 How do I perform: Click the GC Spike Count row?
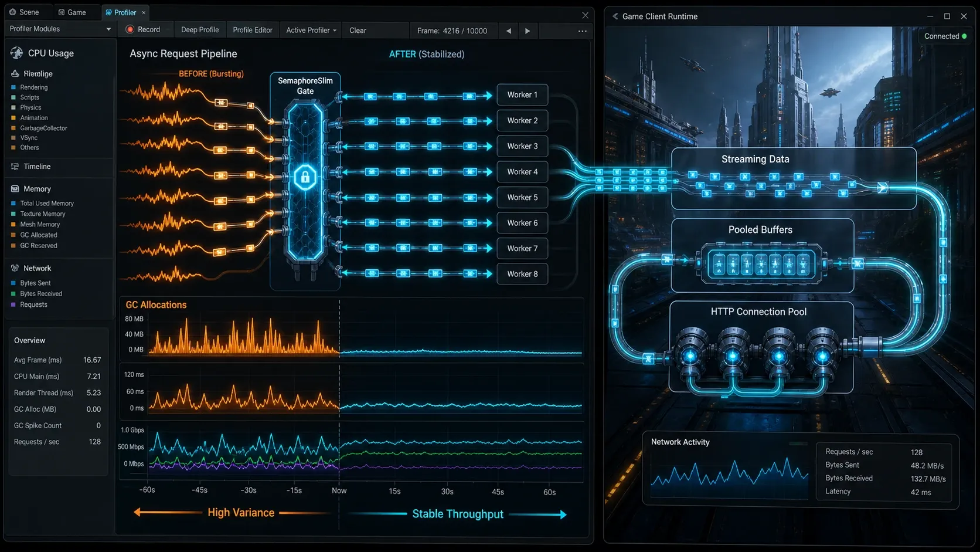(57, 426)
